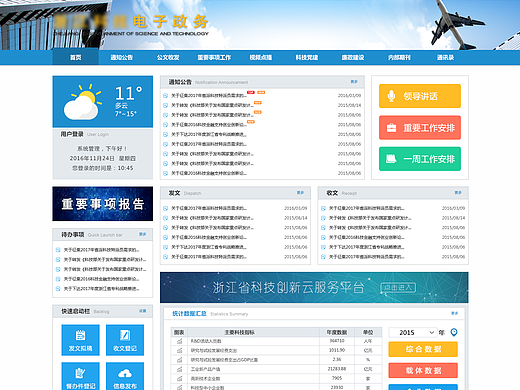The height and width of the screenshot is (390, 520).
Task: Open 公文收发 navigation item
Action: point(168,57)
